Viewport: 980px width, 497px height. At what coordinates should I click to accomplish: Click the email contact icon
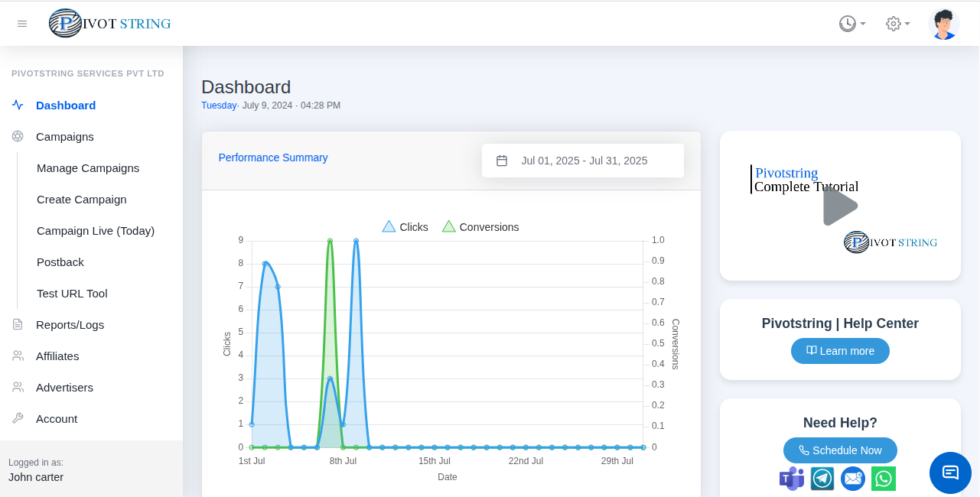click(x=852, y=479)
